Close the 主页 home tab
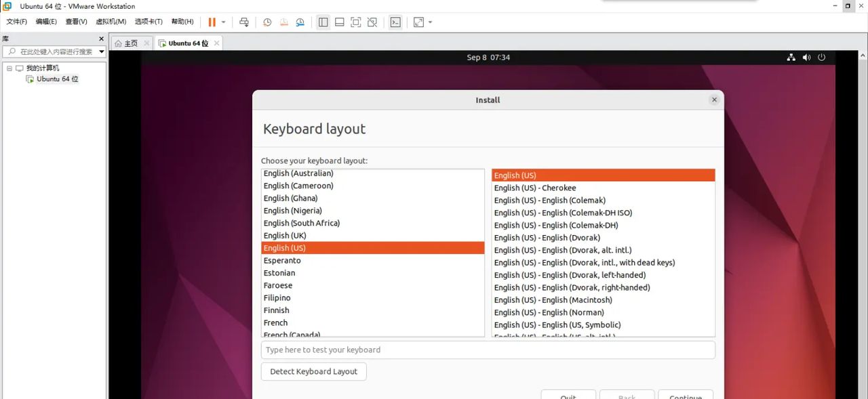The image size is (868, 399). pyautogui.click(x=146, y=43)
